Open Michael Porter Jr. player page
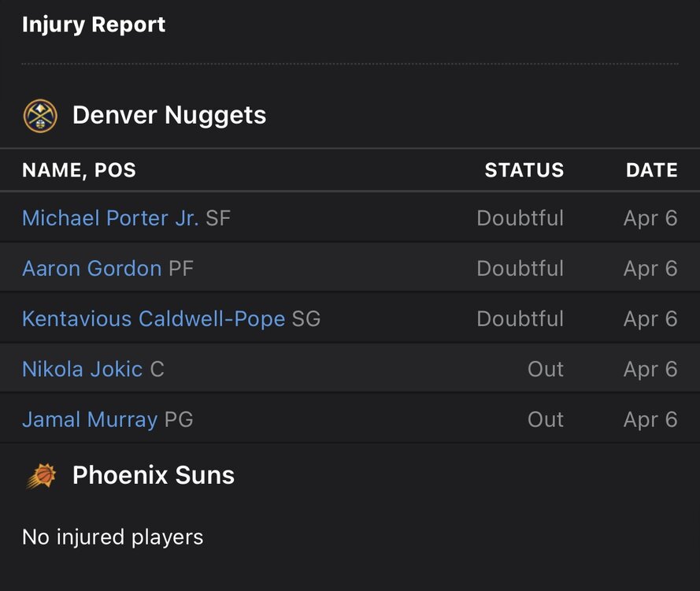Screen dimensions: 700x591 pos(110,218)
